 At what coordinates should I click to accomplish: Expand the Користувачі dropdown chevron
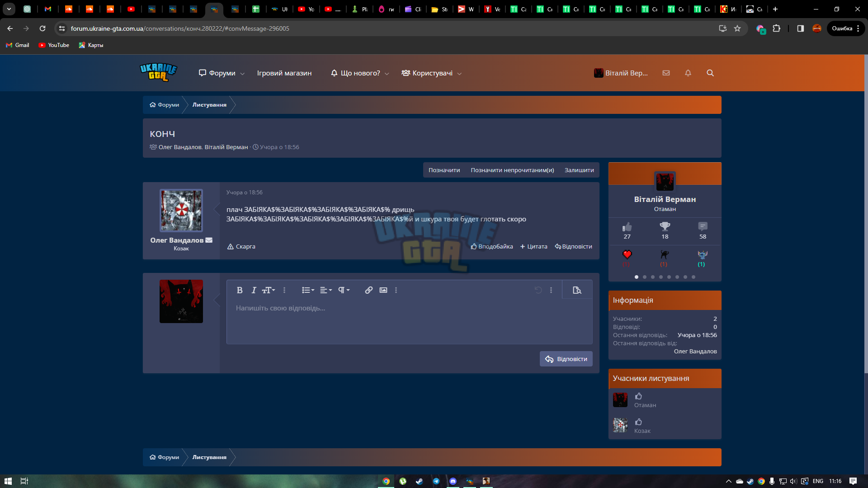pyautogui.click(x=459, y=74)
